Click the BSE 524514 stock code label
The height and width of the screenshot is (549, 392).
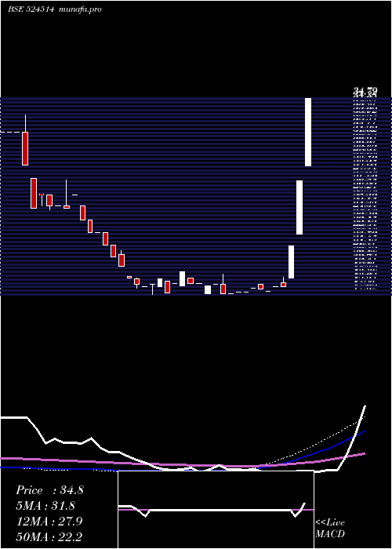tap(31, 9)
